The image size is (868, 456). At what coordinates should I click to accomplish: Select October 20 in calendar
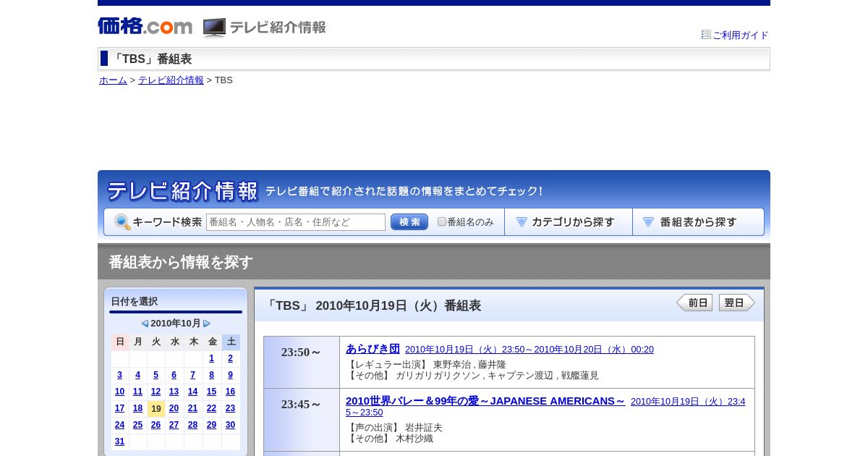(174, 408)
